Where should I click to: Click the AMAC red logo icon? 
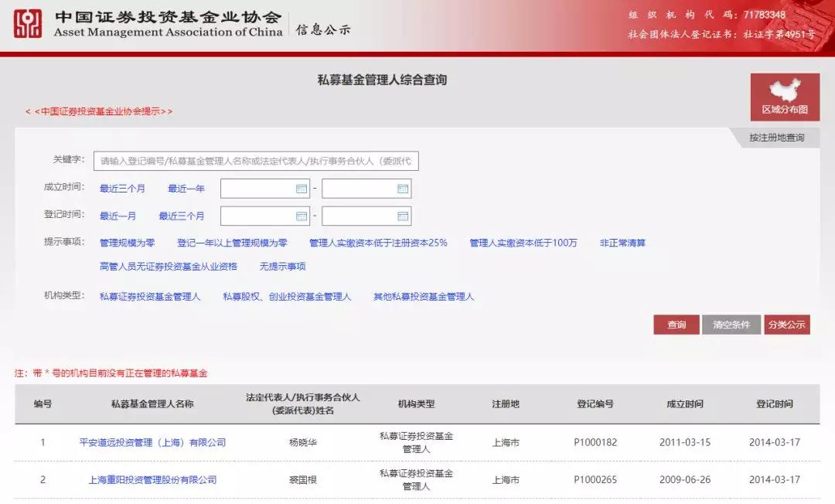click(28, 23)
